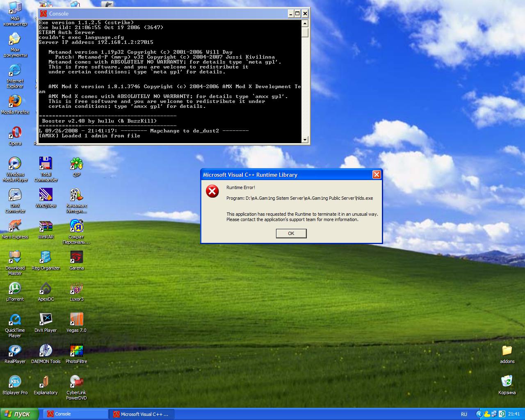Open the Мой компьютер desktop icon
The width and height of the screenshot is (525, 420).
tap(15, 13)
